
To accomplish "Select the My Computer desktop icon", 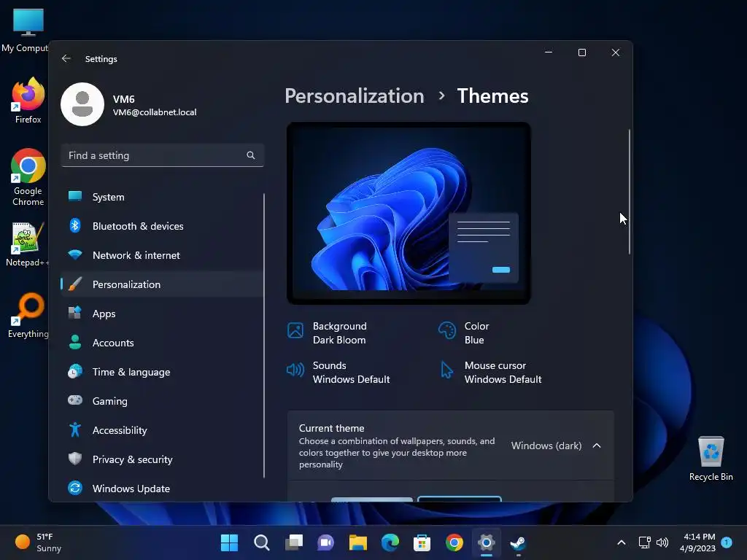I will 28,29.
